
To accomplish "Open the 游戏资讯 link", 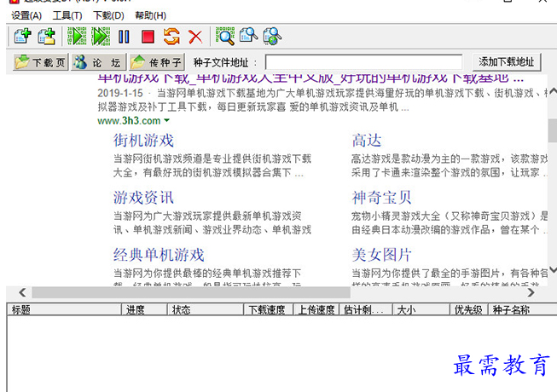I will 143,198.
